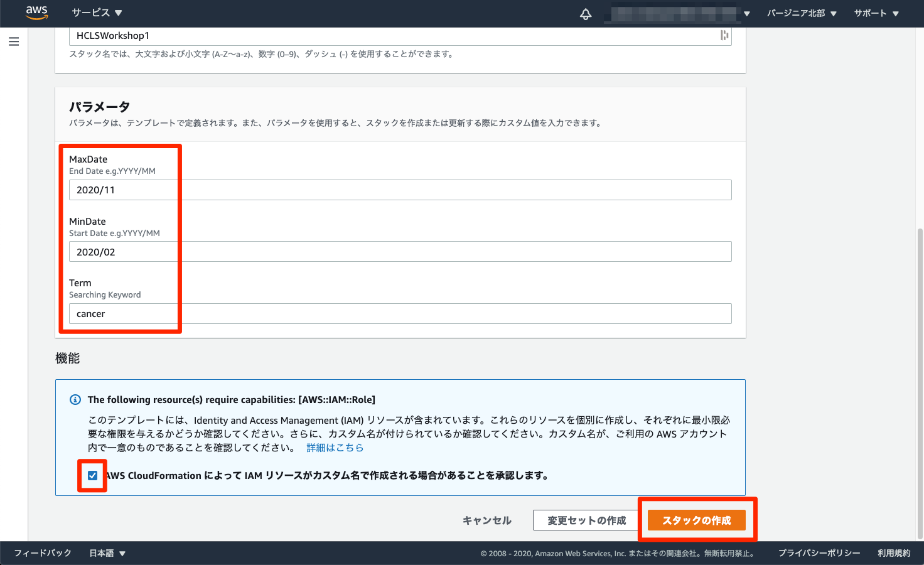Click the フィードバック button in footer
The width and height of the screenshot is (924, 565).
coord(43,553)
